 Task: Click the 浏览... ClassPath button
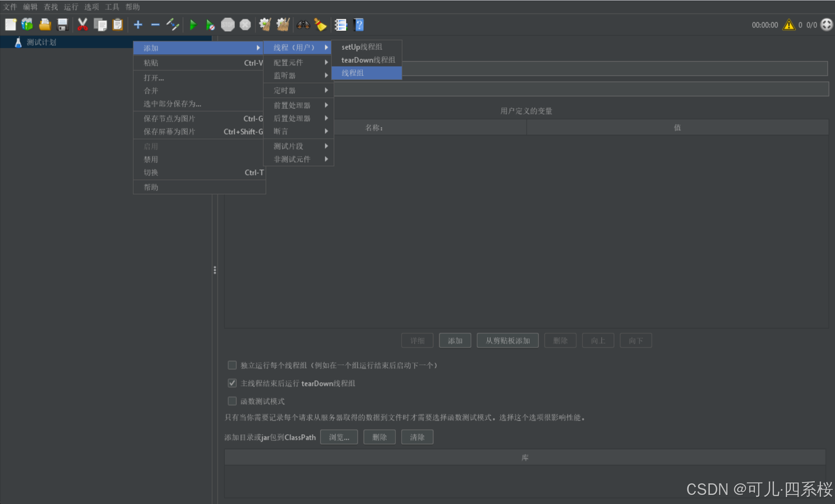point(338,437)
